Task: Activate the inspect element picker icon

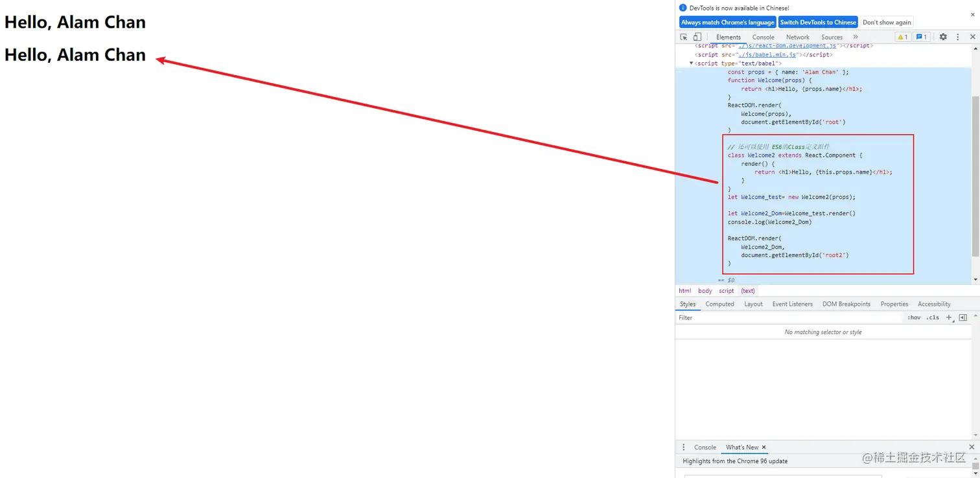Action: [683, 37]
